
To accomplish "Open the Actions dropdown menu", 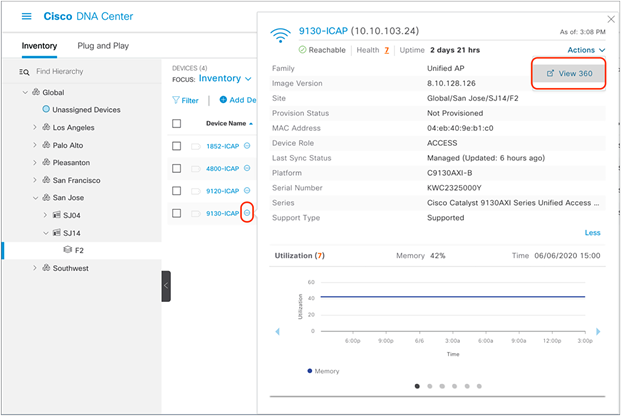I will click(x=586, y=50).
